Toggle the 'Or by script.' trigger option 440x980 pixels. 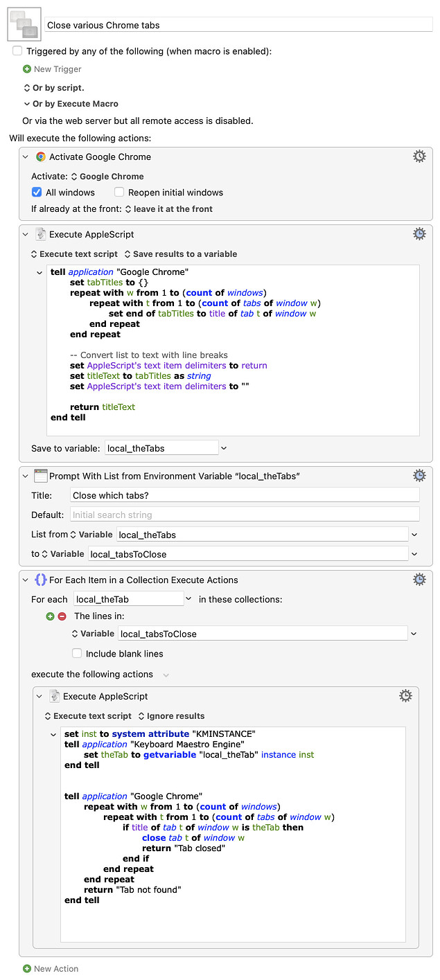click(x=53, y=88)
